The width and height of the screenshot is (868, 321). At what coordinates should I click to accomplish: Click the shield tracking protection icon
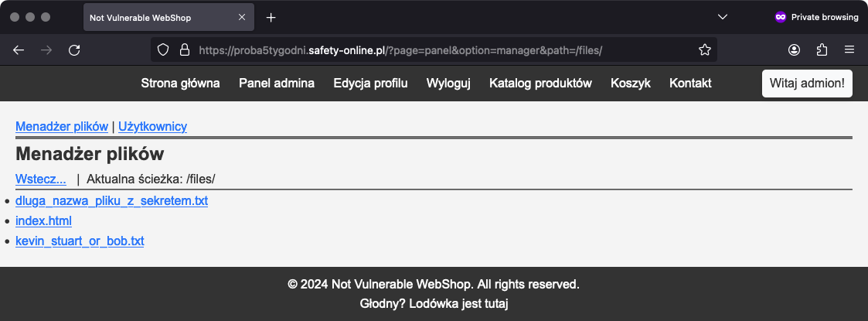pyautogui.click(x=163, y=50)
